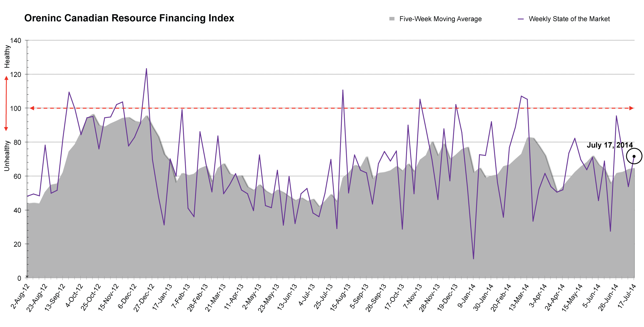The width and height of the screenshot is (644, 327).
Task: Click the 13-Sep-12 date label
Action: [x=55, y=298]
